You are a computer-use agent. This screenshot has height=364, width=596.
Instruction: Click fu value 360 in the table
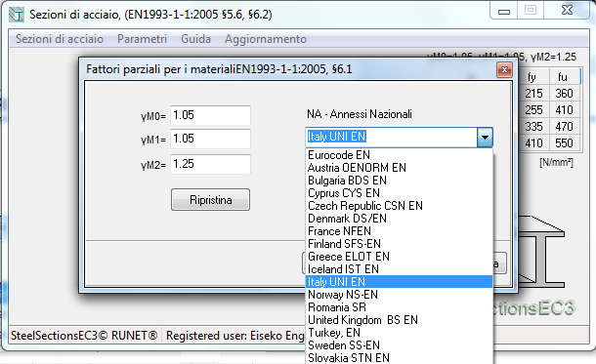564,94
